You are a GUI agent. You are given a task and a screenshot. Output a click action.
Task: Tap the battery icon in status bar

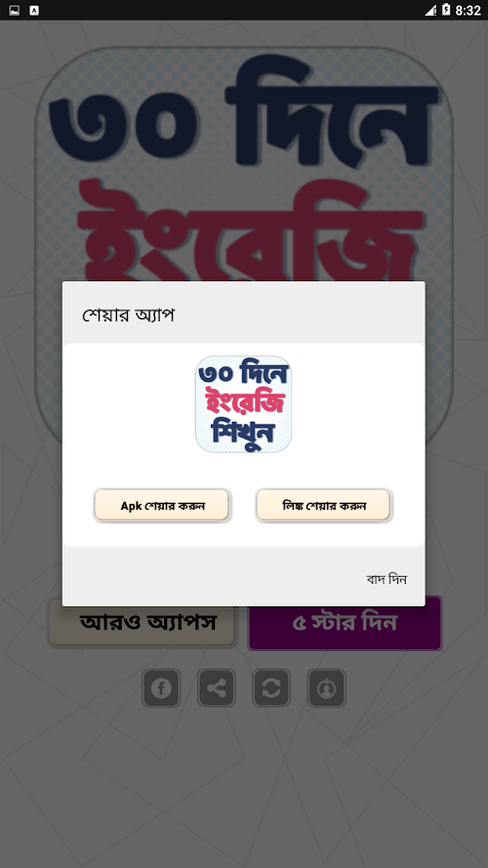(446, 10)
